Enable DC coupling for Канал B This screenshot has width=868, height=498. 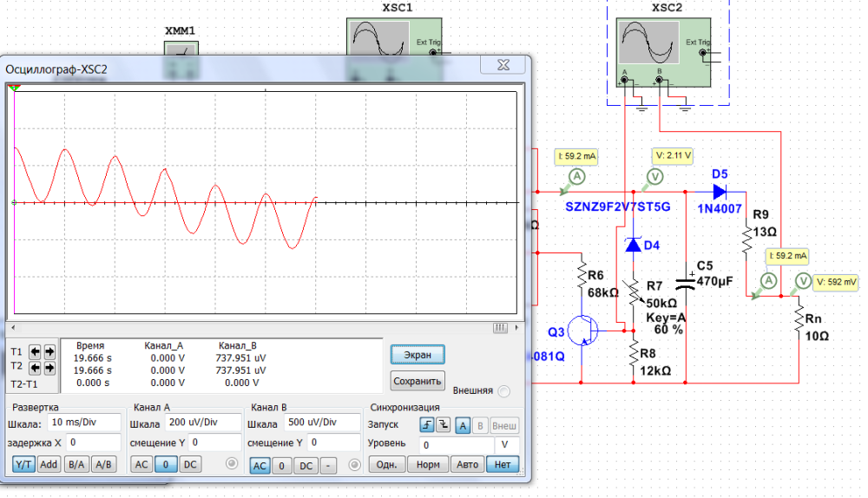pyautogui.click(x=305, y=466)
